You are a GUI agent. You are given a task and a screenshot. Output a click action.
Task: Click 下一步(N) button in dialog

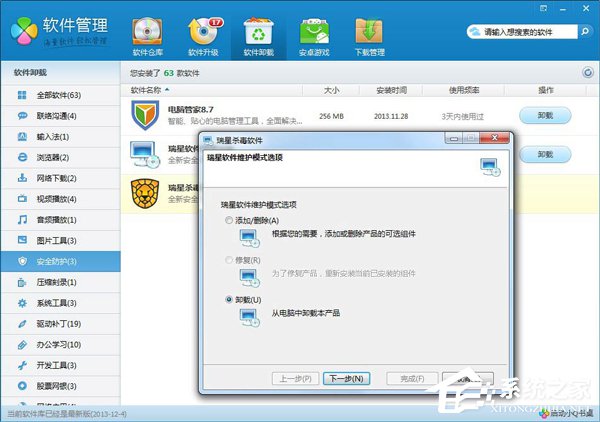tap(346, 379)
